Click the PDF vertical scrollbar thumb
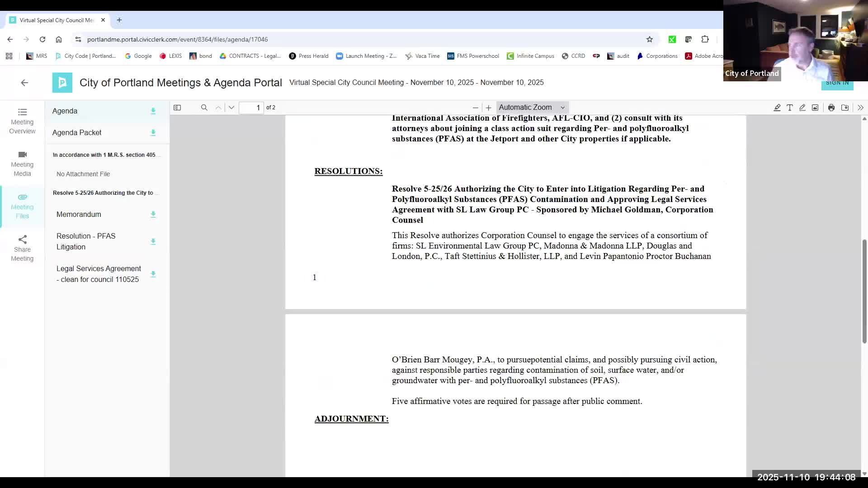Image resolution: width=868 pixels, height=488 pixels. (864, 291)
